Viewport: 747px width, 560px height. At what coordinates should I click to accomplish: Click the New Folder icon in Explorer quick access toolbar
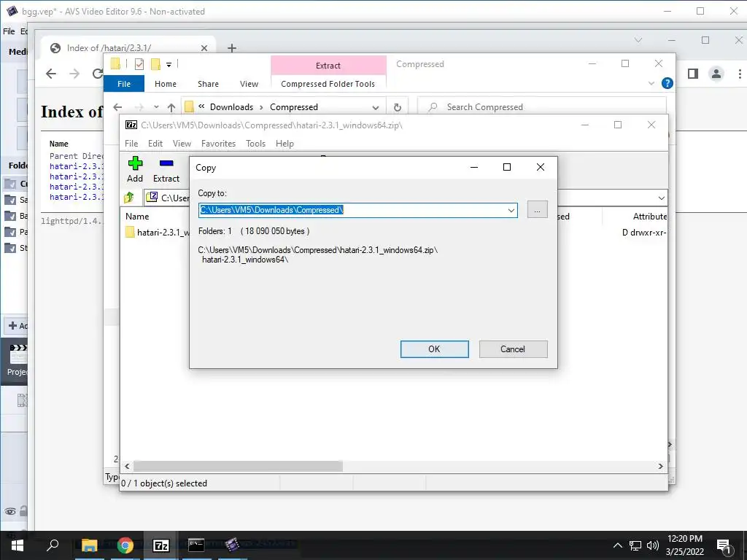click(155, 64)
